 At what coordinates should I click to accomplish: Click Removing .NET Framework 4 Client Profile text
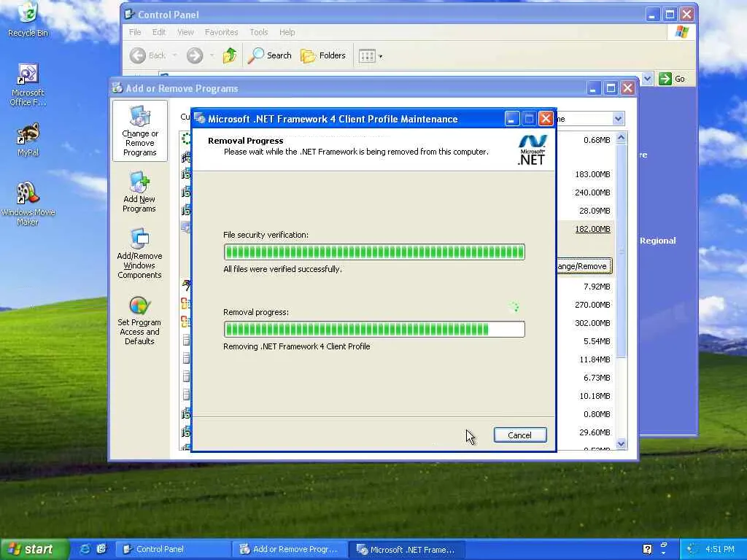(297, 346)
